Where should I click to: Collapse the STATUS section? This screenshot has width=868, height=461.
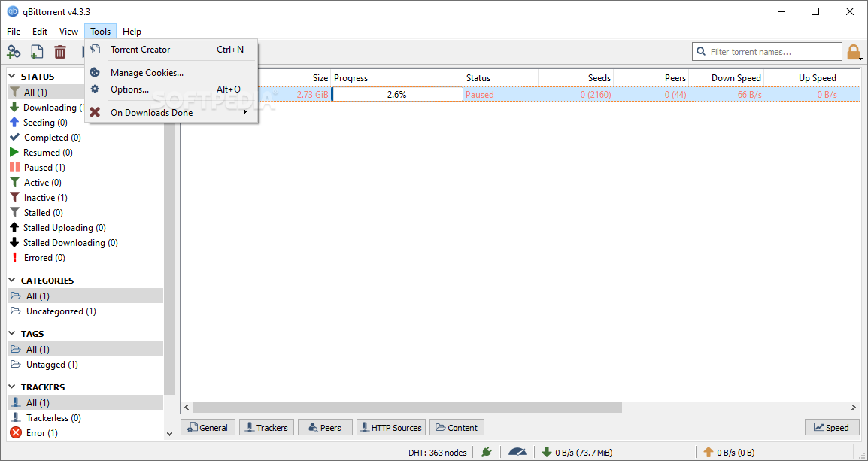(x=13, y=77)
